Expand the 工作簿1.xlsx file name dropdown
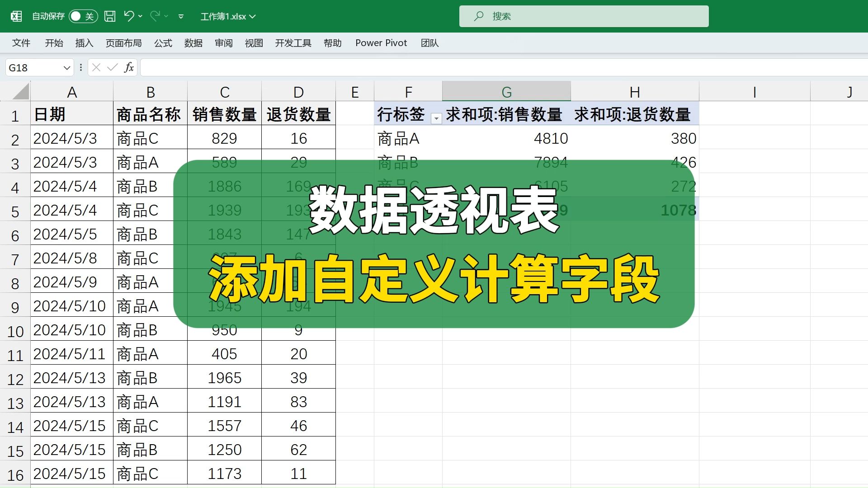This screenshot has width=868, height=488. [253, 16]
